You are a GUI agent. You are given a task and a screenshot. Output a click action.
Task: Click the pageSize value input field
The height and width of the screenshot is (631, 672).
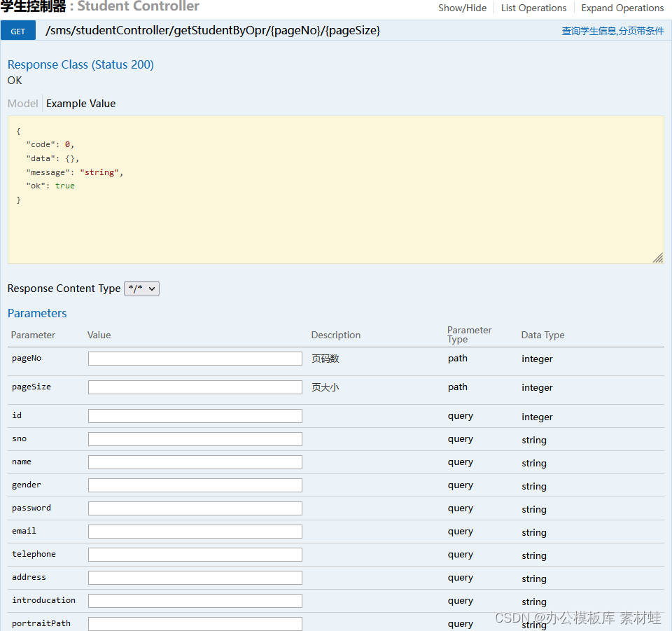coord(195,387)
